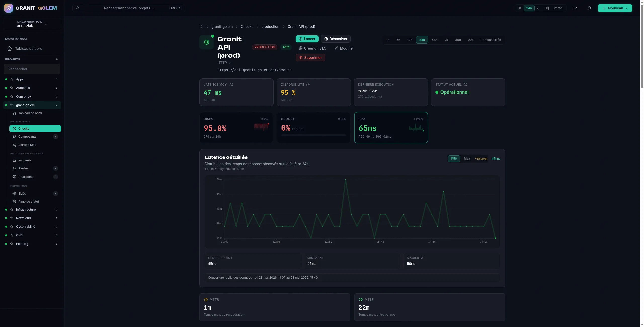The width and height of the screenshot is (644, 327).
Task: Open the Nouveau dropdown button
Action: pyautogui.click(x=615, y=8)
